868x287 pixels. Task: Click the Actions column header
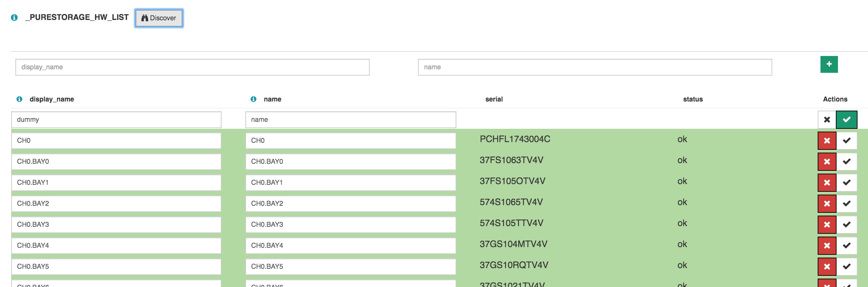click(835, 99)
